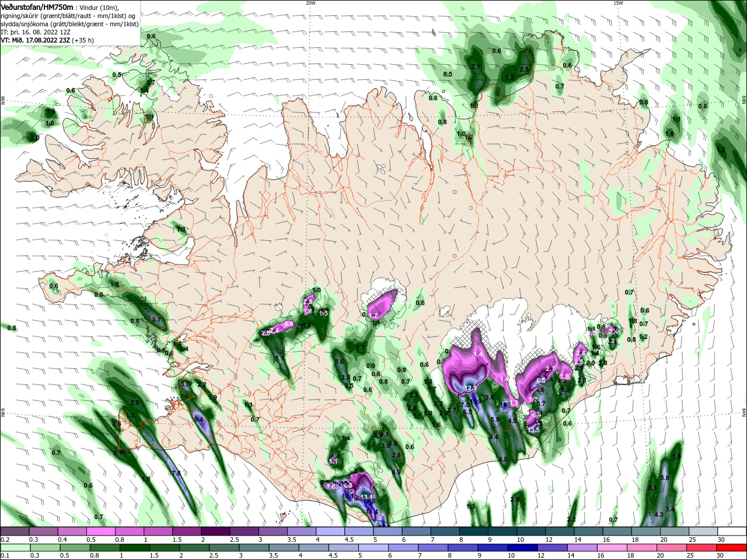Click the 2.9 precipitation value offshore south

pyautogui.click(x=515, y=499)
